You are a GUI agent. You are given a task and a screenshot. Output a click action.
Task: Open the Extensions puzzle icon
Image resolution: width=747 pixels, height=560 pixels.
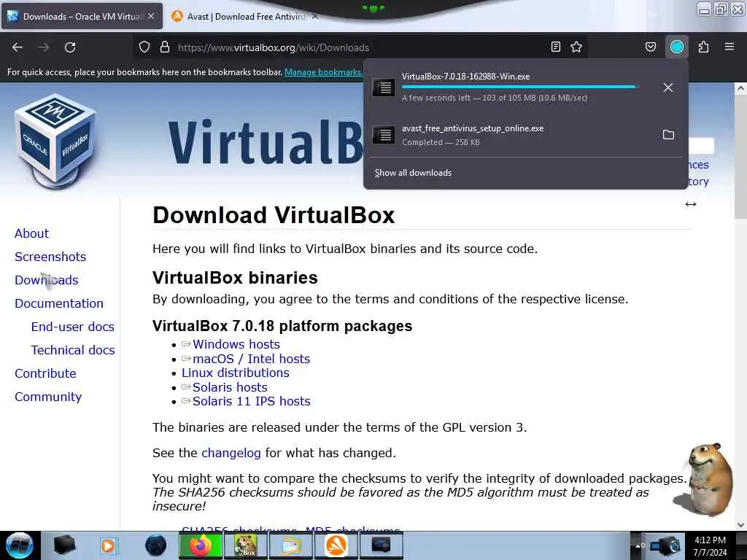pos(704,47)
